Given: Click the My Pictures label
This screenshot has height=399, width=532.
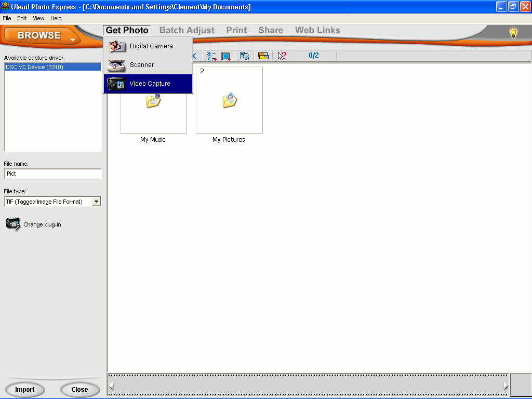Looking at the screenshot, I should click(x=229, y=139).
